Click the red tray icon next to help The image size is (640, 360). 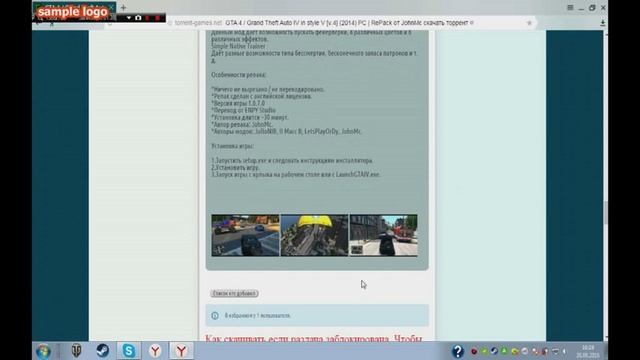pos(474,351)
